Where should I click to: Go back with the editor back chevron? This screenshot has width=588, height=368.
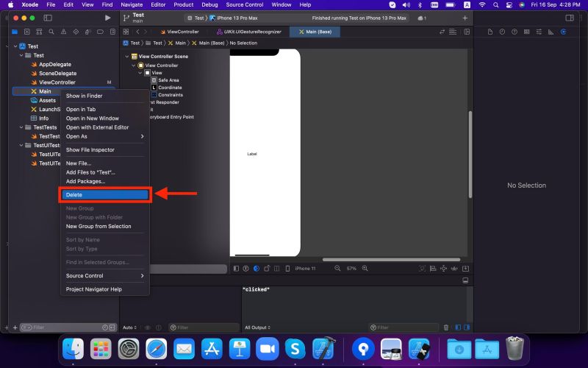coord(137,32)
